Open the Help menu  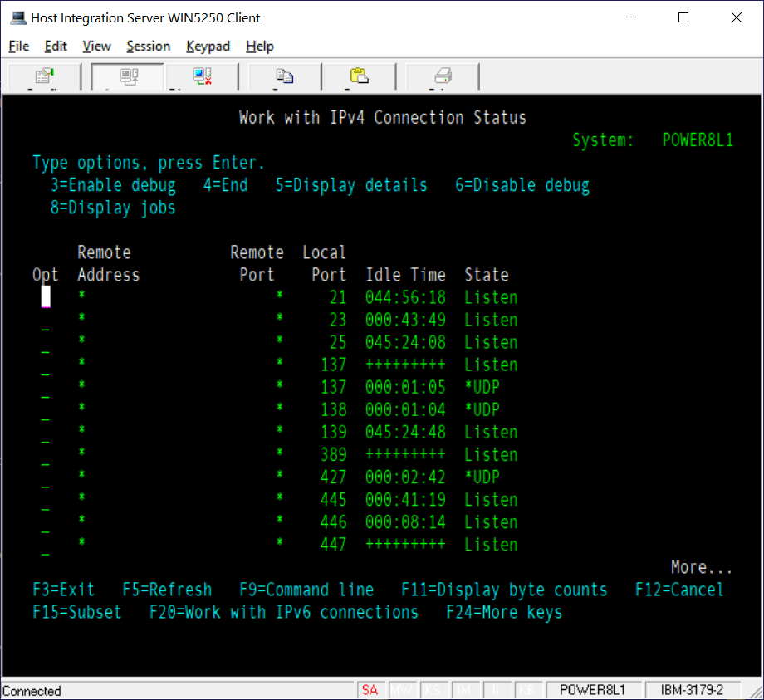tap(259, 46)
